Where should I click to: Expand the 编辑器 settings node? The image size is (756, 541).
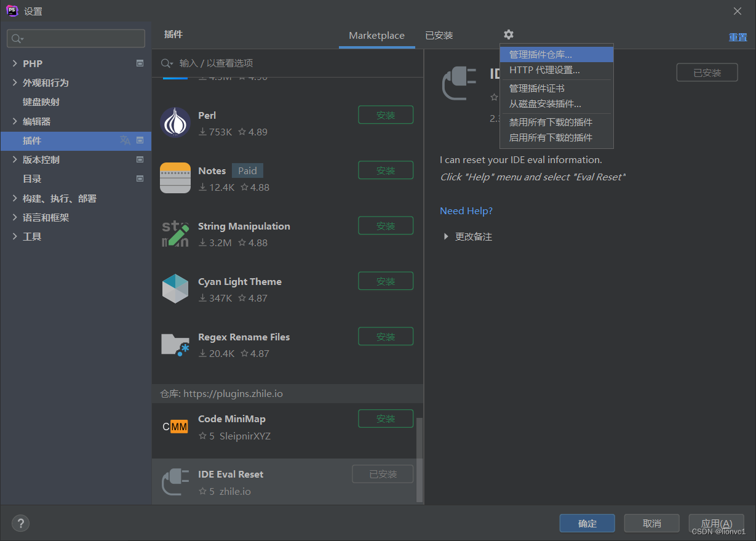(x=15, y=121)
